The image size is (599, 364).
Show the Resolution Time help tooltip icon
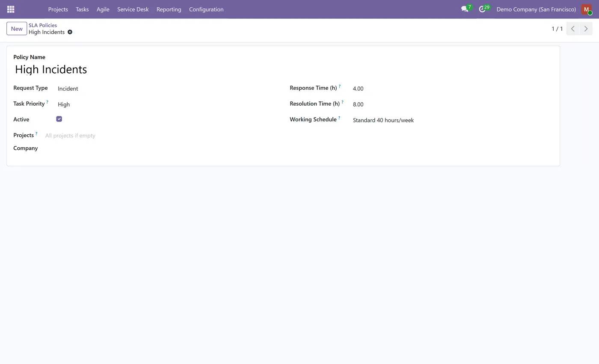click(342, 102)
